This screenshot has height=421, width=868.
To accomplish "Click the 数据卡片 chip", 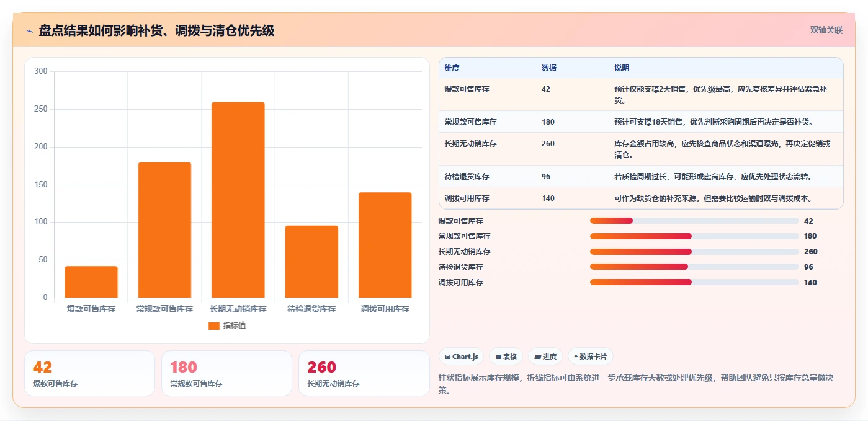I will [590, 357].
